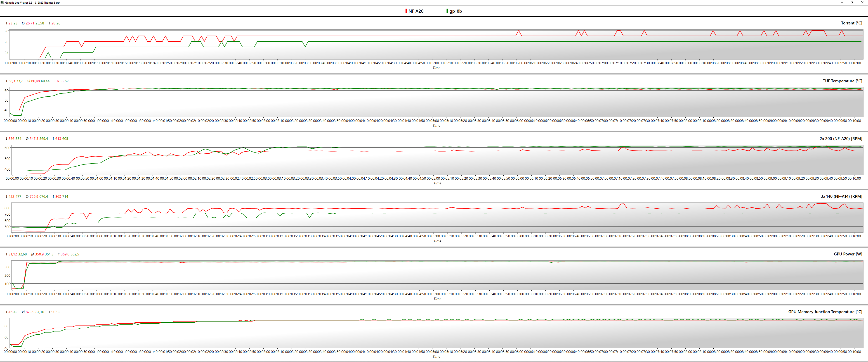Click the minimum arrow icon in Torrent stats

6,23
